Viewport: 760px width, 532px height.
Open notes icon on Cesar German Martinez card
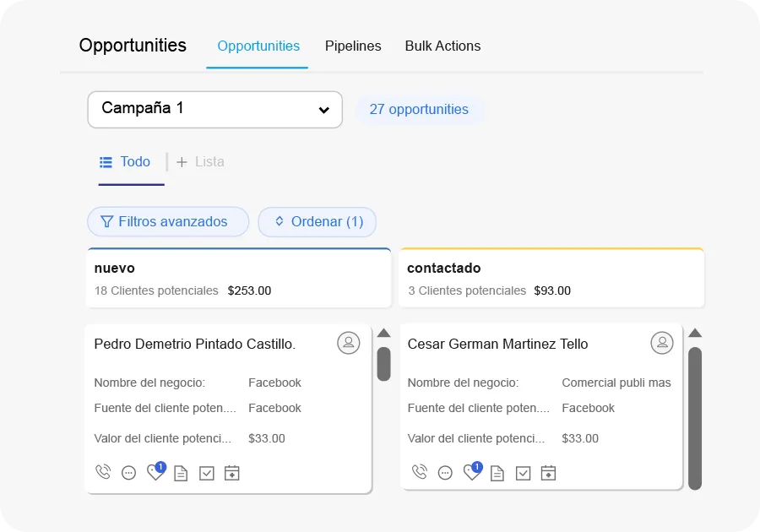[497, 474]
